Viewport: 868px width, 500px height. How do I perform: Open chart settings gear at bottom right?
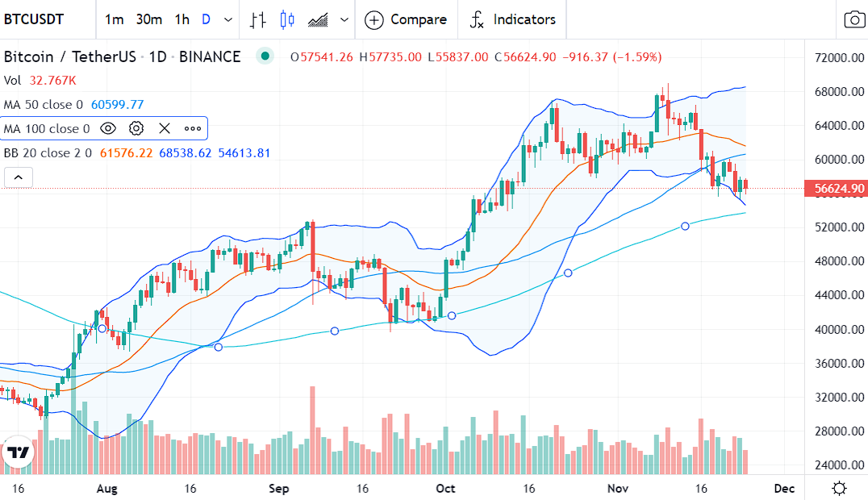(840, 488)
